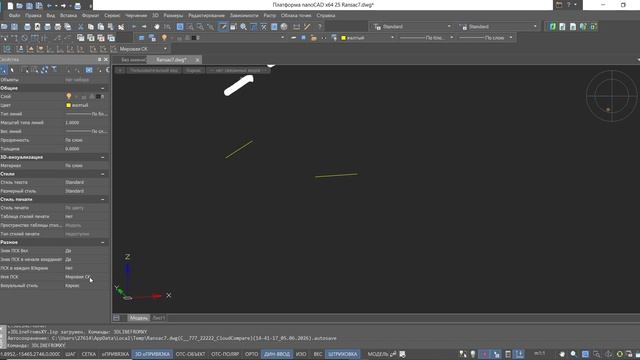Open the Layers manager icon in toolbar
Image resolution: width=640 pixels, height=360 pixels.
(141, 38)
